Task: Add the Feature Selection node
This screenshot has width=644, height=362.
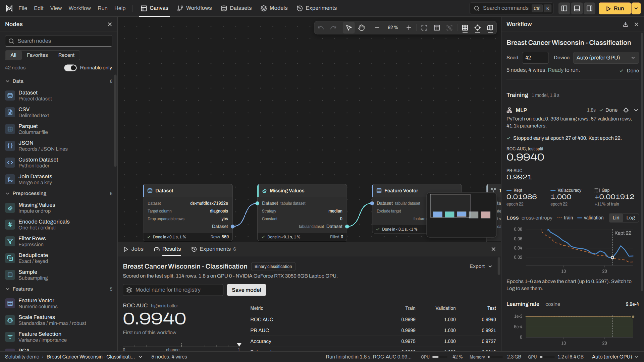Action: tap(59, 337)
